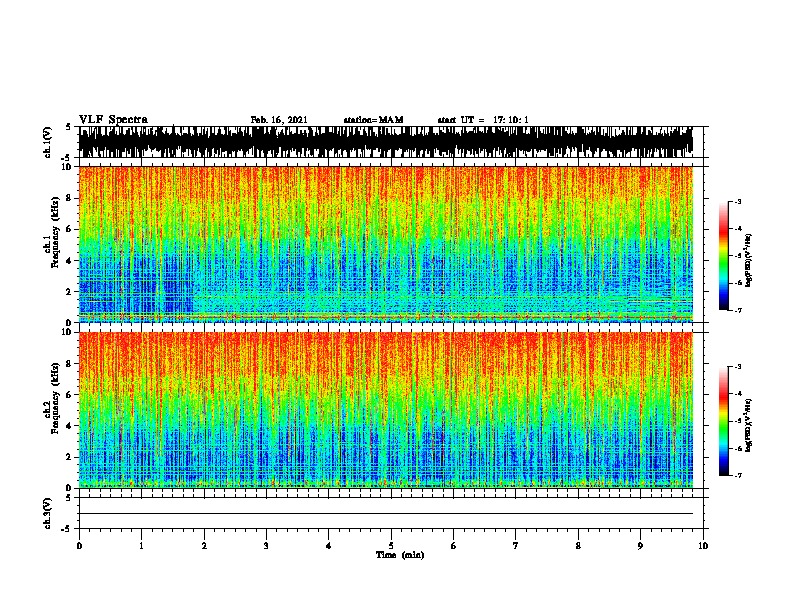Click time axis tick label "5"
792x612 pixels.
(x=391, y=545)
